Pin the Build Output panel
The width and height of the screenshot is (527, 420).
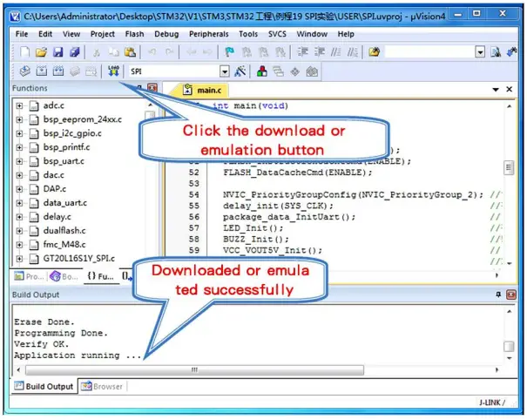tap(498, 295)
